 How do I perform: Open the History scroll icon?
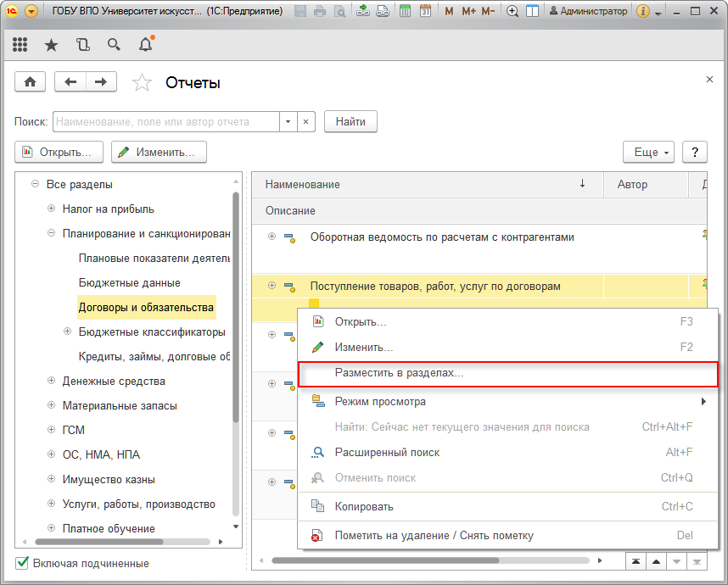(x=82, y=45)
